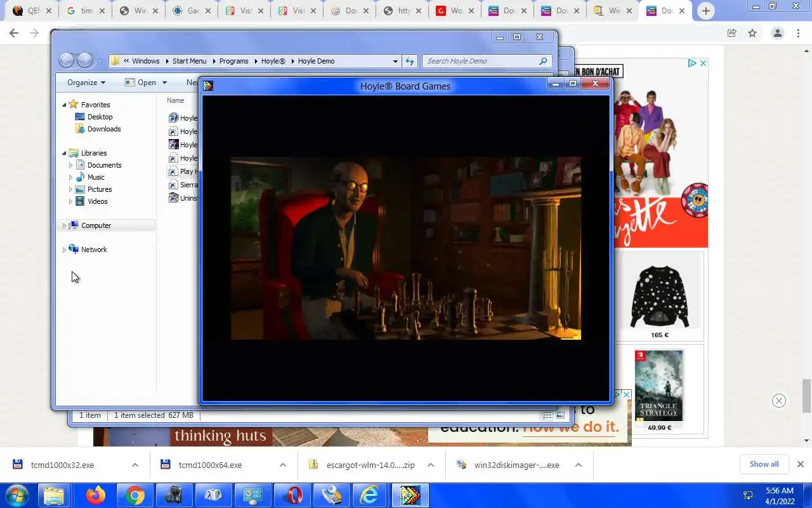Click Show all downloads

tap(764, 464)
